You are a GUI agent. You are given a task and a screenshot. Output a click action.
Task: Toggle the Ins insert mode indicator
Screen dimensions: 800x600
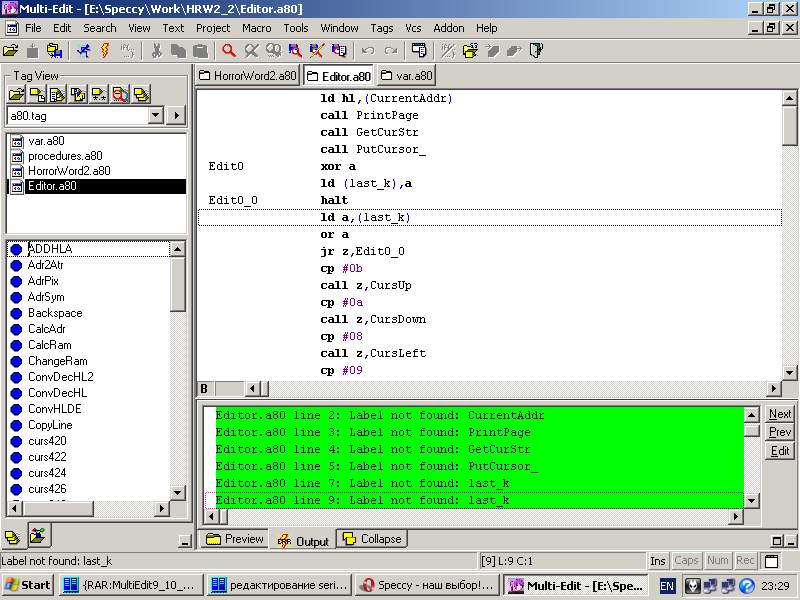tap(657, 561)
